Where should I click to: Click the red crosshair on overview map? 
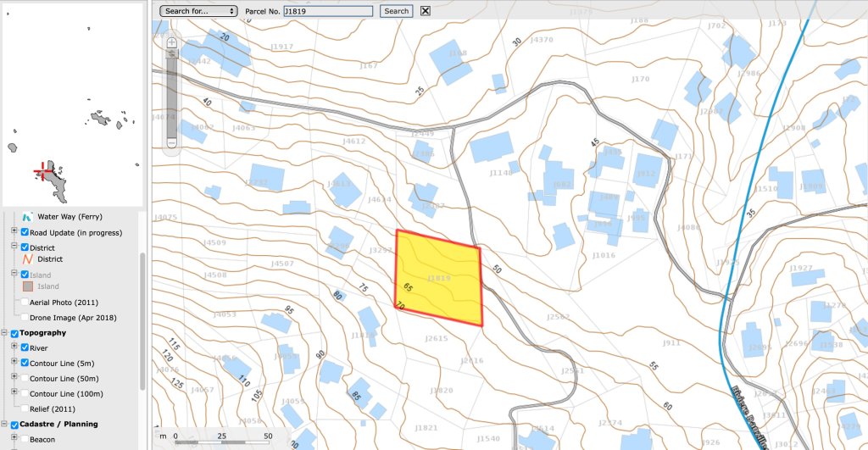[42, 172]
